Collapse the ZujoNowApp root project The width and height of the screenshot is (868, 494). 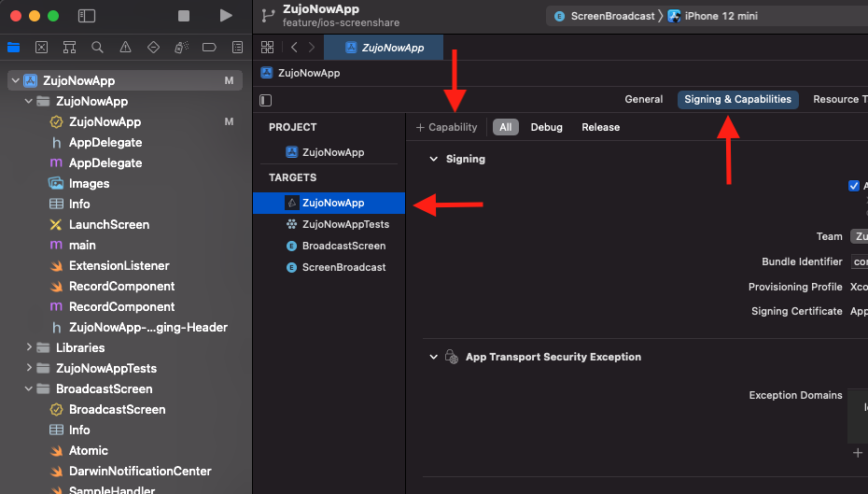16,80
